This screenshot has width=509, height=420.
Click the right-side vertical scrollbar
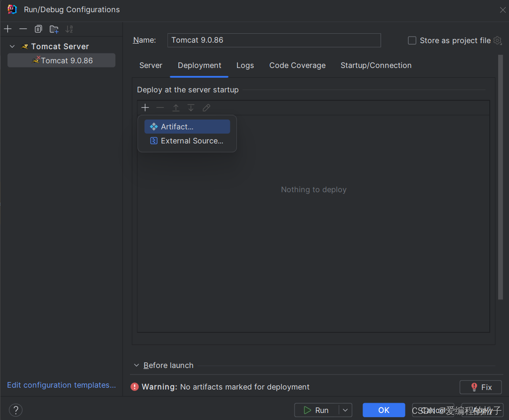point(500,177)
